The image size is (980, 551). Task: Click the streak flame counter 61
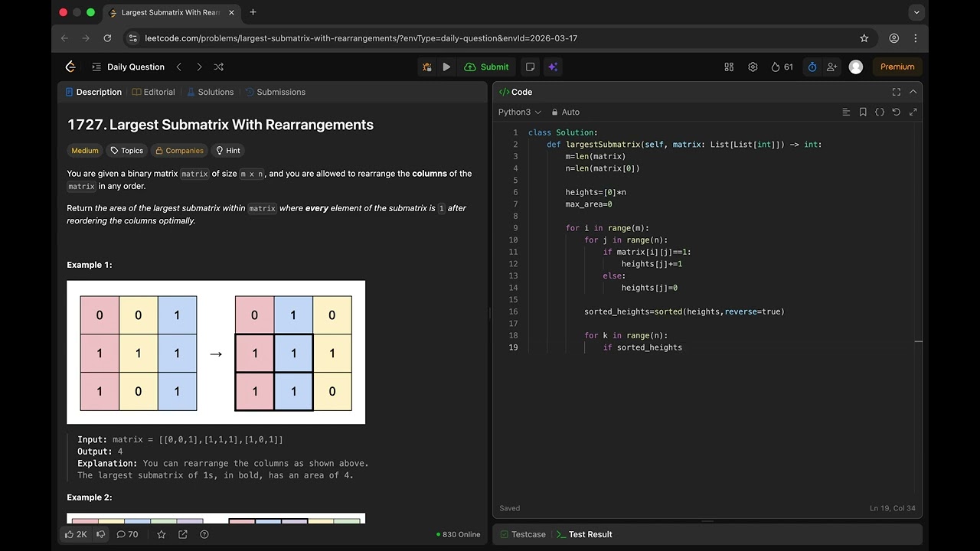(x=782, y=67)
